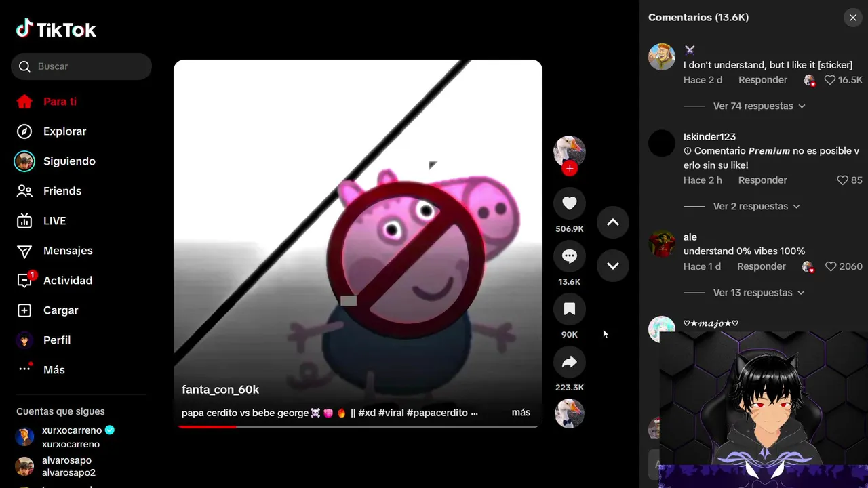868x488 pixels.
Task: Go to previous video with up arrow
Action: point(613,222)
